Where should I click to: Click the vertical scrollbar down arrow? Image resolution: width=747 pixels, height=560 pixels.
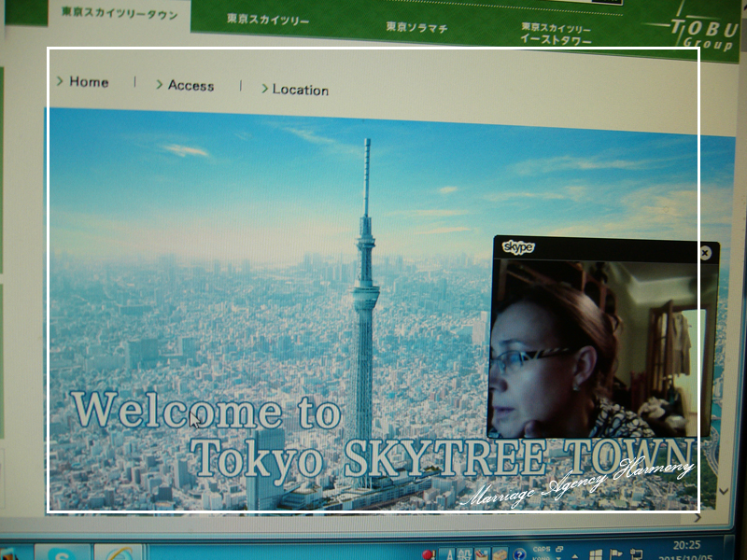coord(724,491)
